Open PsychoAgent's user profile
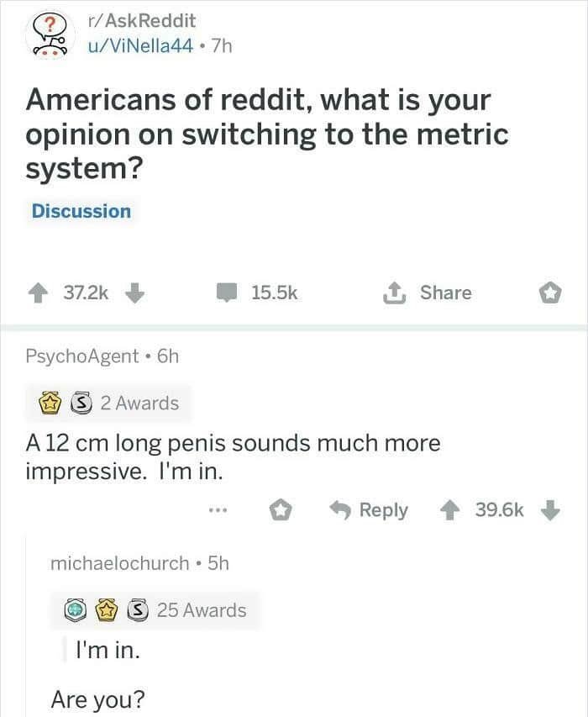This screenshot has height=717, width=588. click(81, 356)
